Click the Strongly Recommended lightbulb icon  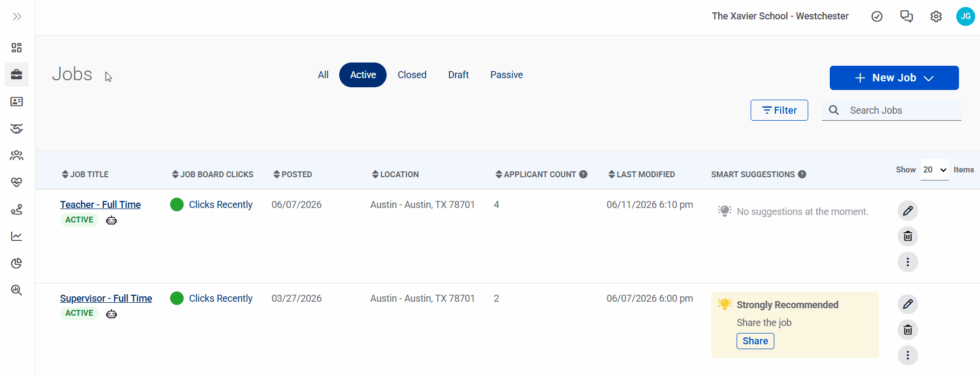click(725, 304)
